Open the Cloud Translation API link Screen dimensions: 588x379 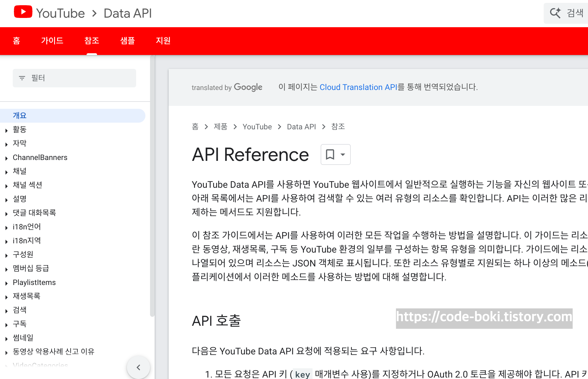tap(358, 87)
